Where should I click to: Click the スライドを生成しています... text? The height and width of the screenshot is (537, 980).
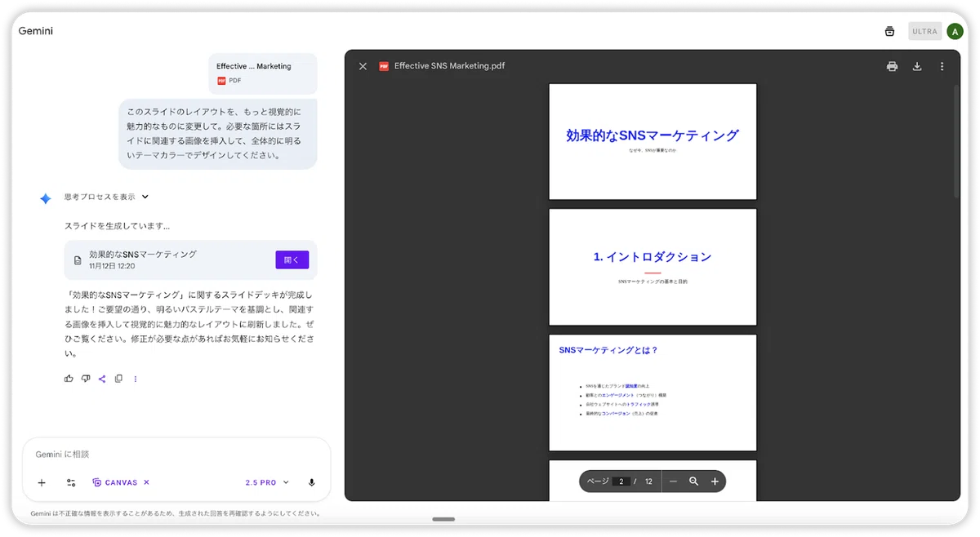117,225
